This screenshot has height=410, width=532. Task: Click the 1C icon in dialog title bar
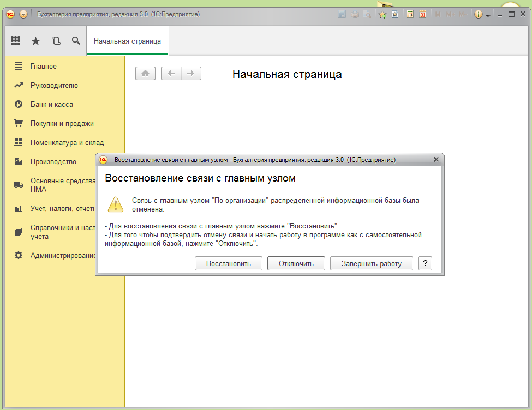pos(103,160)
